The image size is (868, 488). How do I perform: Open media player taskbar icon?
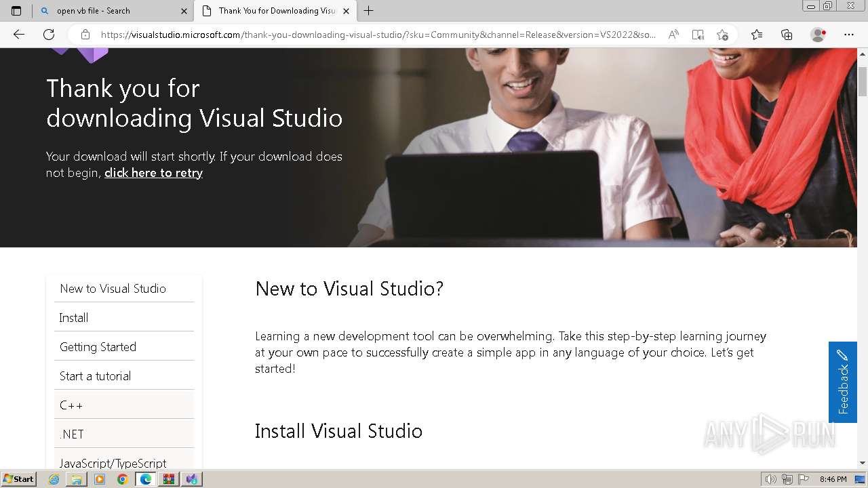pos(100,479)
